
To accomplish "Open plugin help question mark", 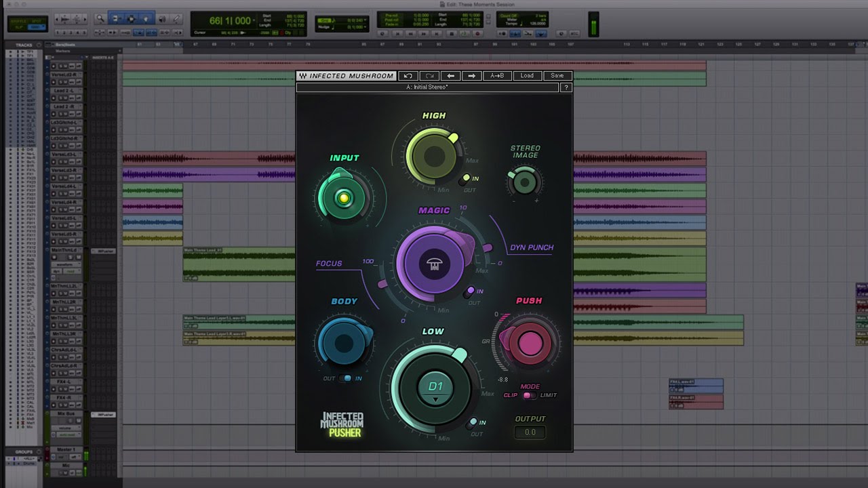I will click(566, 87).
